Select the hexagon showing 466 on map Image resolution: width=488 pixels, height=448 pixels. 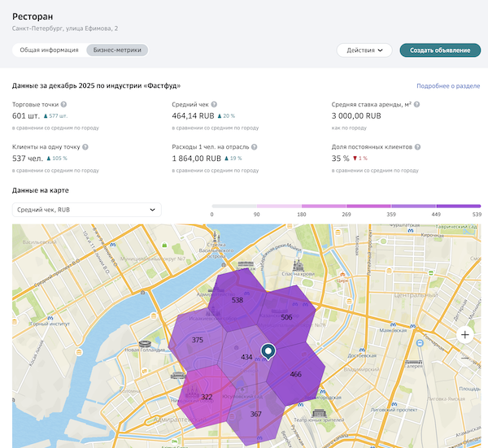pyautogui.click(x=295, y=374)
